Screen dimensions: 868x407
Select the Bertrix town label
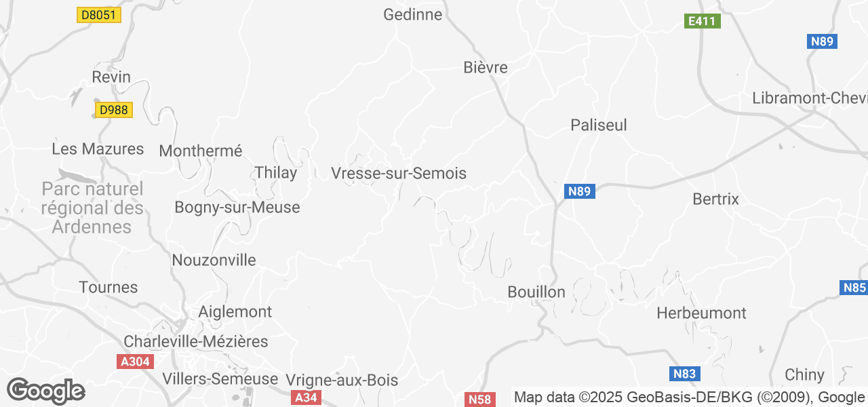716,199
